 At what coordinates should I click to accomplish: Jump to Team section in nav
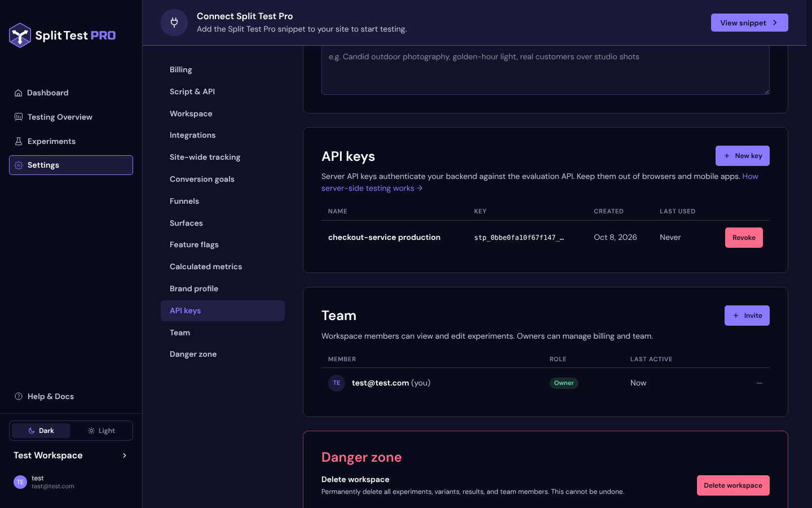click(223, 332)
